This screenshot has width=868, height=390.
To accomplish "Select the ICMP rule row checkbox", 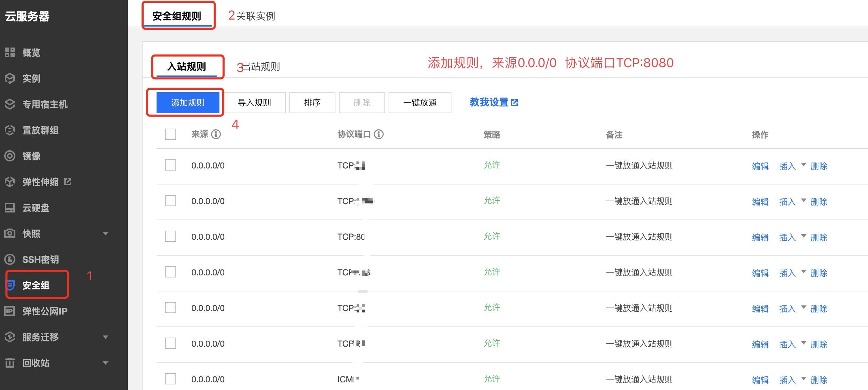I will coord(171,379).
